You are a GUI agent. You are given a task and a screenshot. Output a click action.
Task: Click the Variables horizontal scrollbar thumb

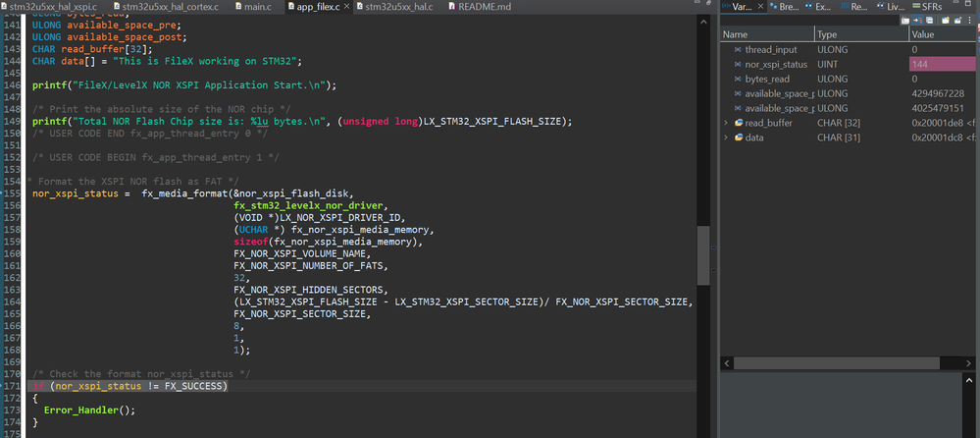tap(836, 363)
